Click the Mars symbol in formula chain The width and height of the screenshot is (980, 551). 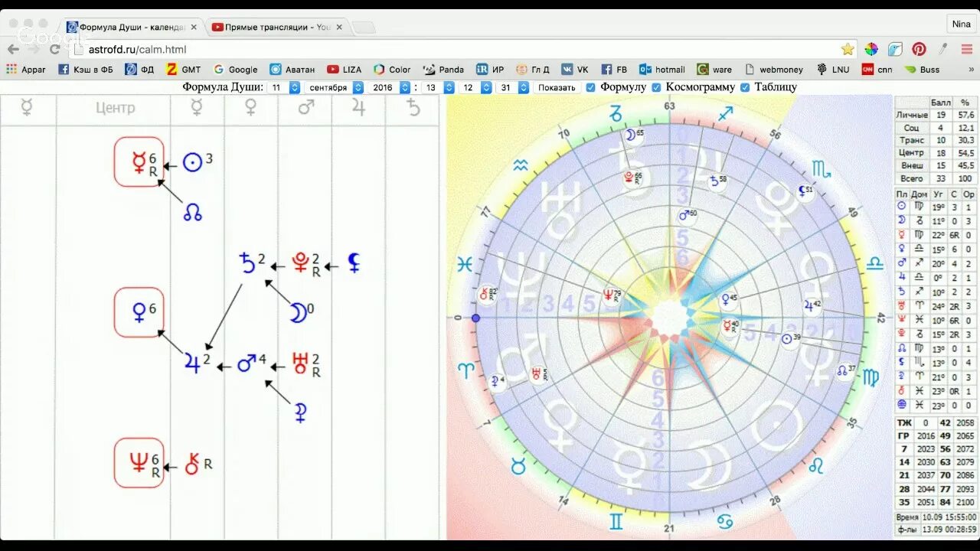click(247, 363)
